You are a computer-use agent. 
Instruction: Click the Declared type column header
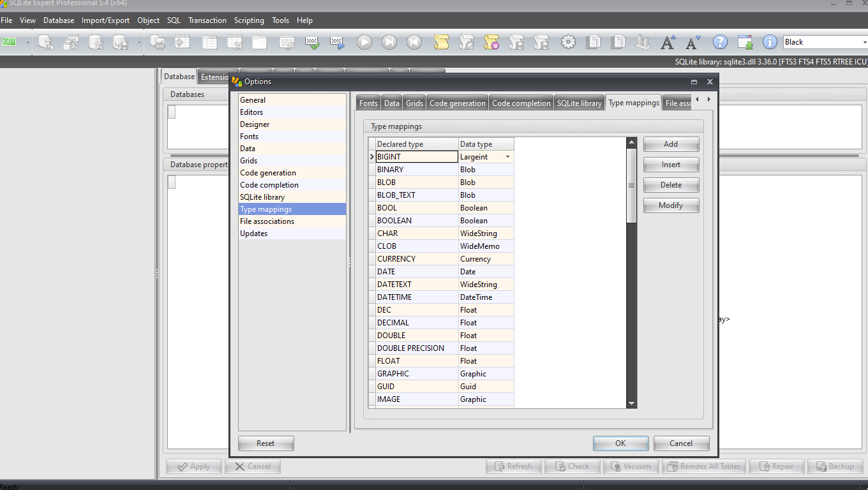417,144
